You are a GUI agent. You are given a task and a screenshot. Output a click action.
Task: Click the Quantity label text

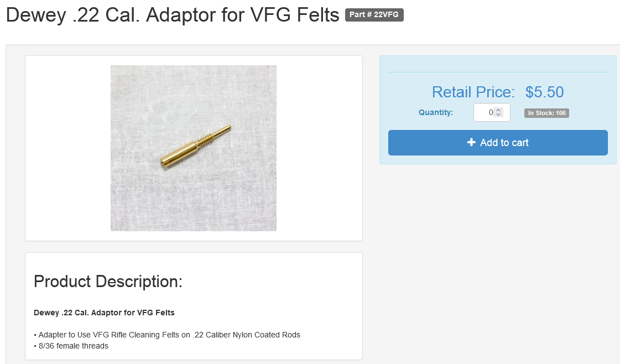(436, 112)
